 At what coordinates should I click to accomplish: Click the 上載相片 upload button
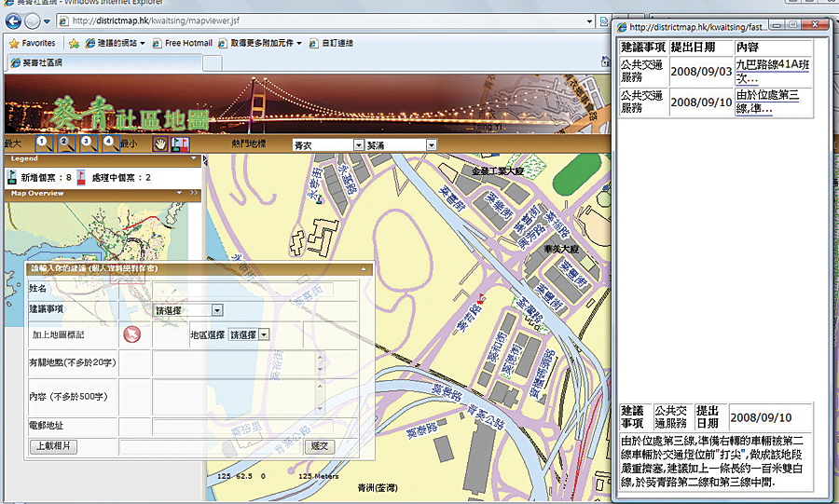pyautogui.click(x=53, y=446)
